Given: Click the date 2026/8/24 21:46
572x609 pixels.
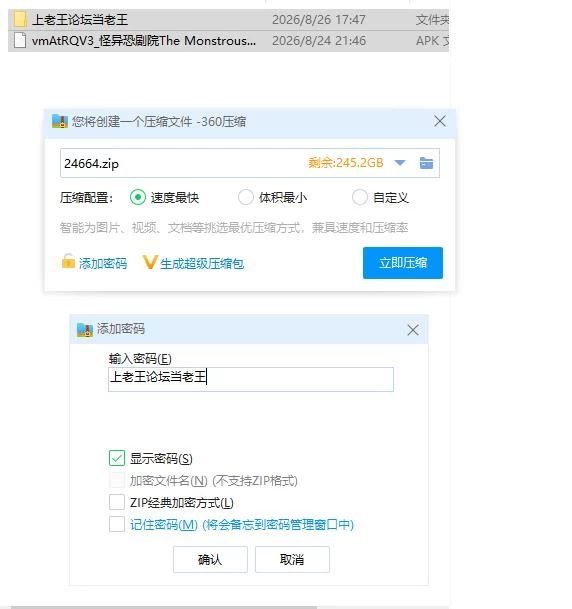Looking at the screenshot, I should click(319, 40).
